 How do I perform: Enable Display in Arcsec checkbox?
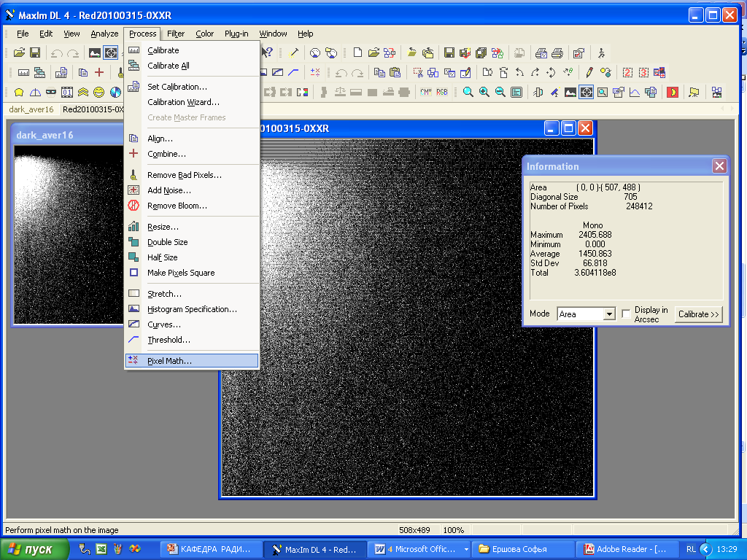coord(626,314)
